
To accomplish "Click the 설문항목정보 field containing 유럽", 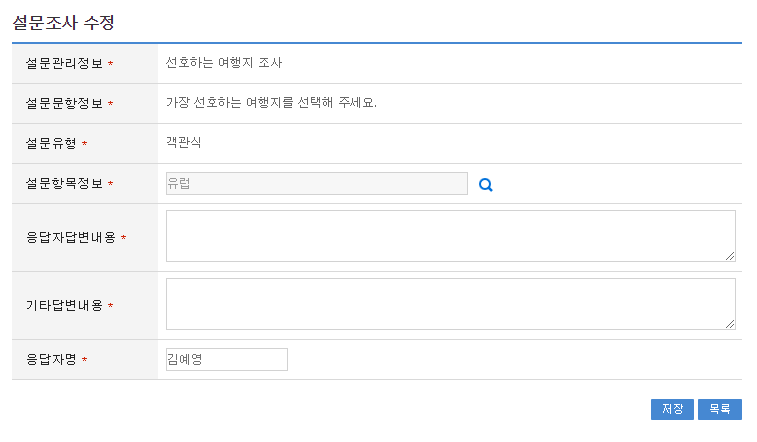I will (316, 184).
